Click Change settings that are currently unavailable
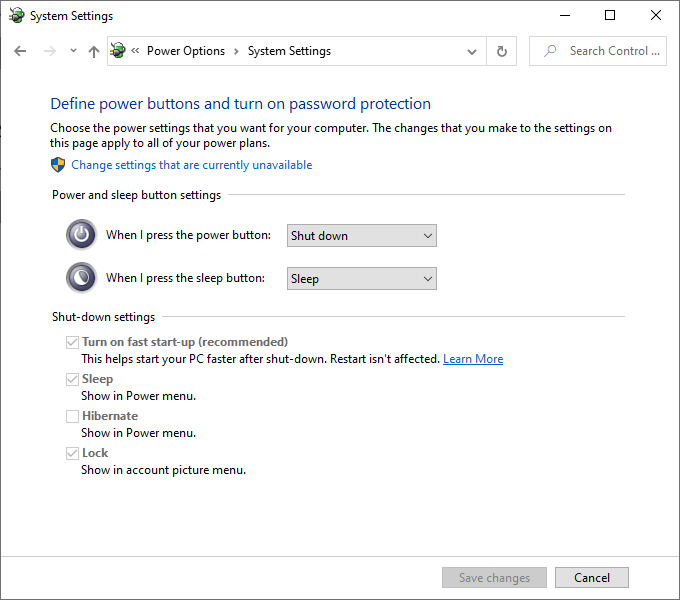The image size is (680, 600). [192, 165]
